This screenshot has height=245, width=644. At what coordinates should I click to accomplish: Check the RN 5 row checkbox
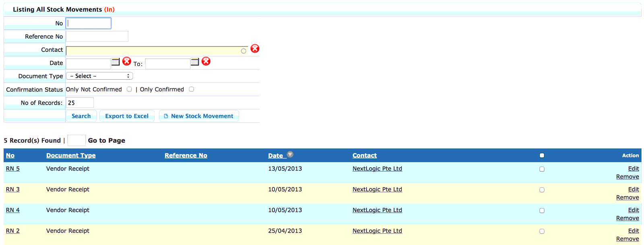coord(542,169)
